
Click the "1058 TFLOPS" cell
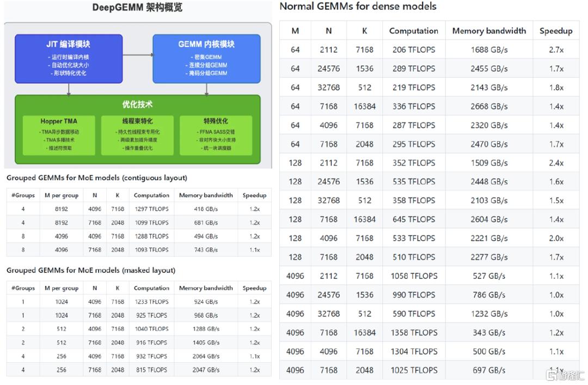[414, 276]
